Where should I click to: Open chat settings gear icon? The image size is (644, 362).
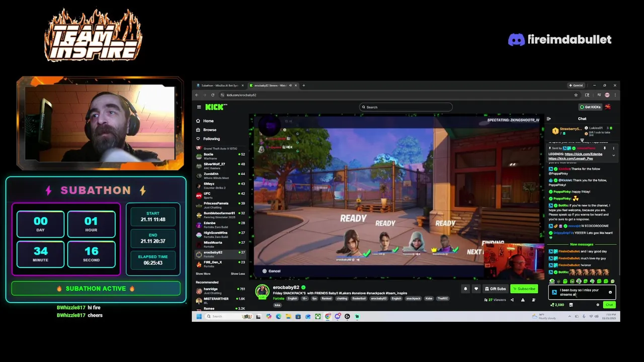[598, 305]
